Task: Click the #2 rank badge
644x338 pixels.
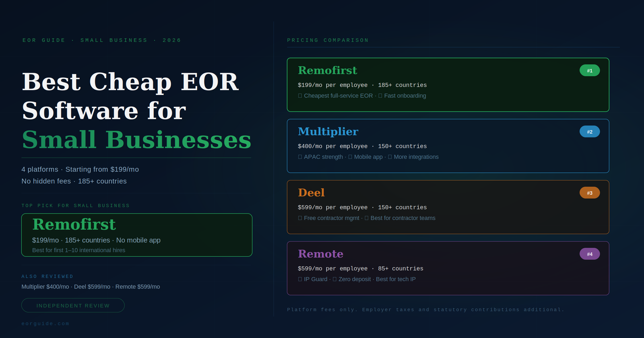Action: [590, 132]
